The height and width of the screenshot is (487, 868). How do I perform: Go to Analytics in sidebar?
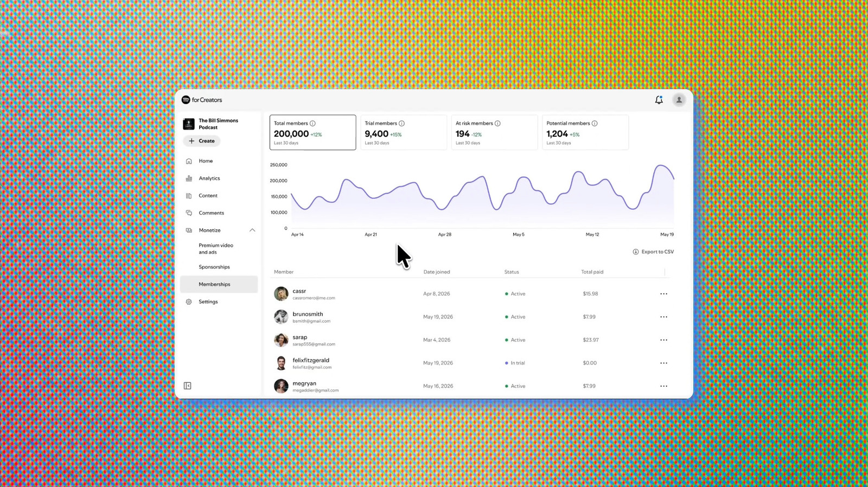(209, 178)
